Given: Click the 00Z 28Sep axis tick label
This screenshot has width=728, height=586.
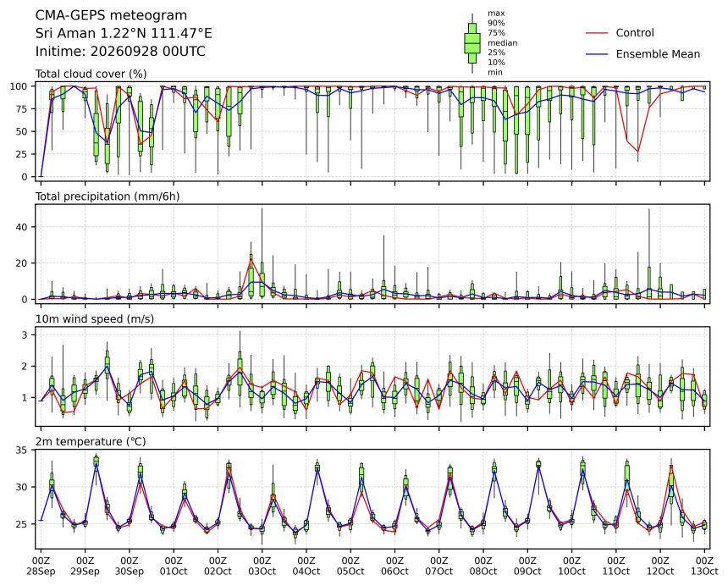Looking at the screenshot, I should pyautogui.click(x=41, y=566).
